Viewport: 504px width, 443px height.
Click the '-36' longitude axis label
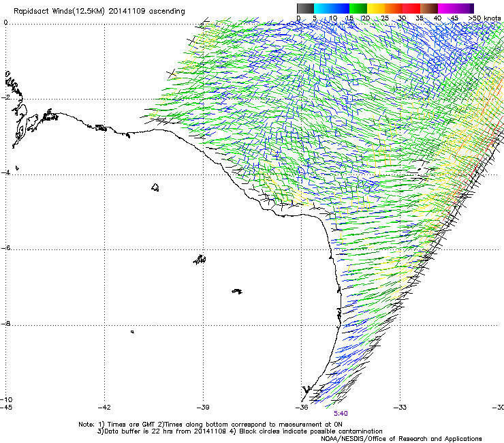coord(302,408)
